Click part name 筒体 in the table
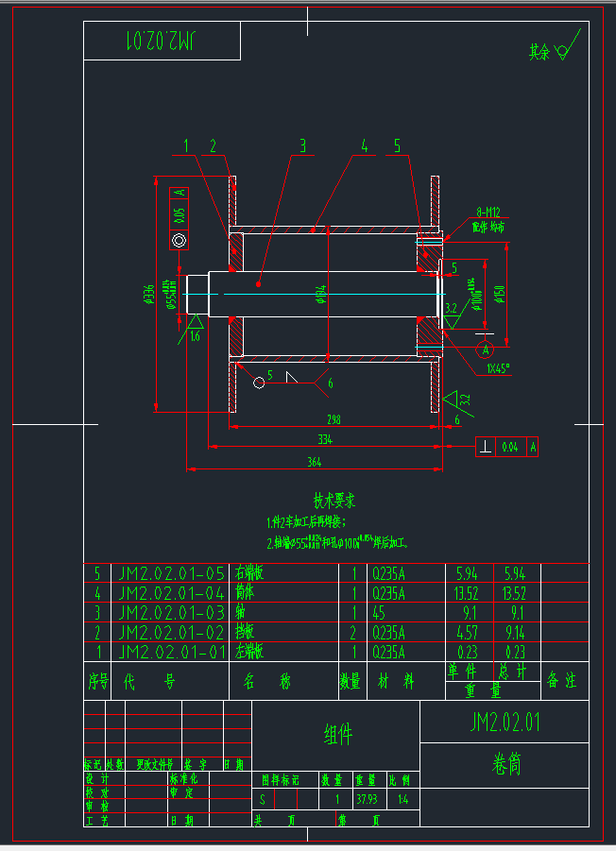This screenshot has width=616, height=851. (x=245, y=592)
